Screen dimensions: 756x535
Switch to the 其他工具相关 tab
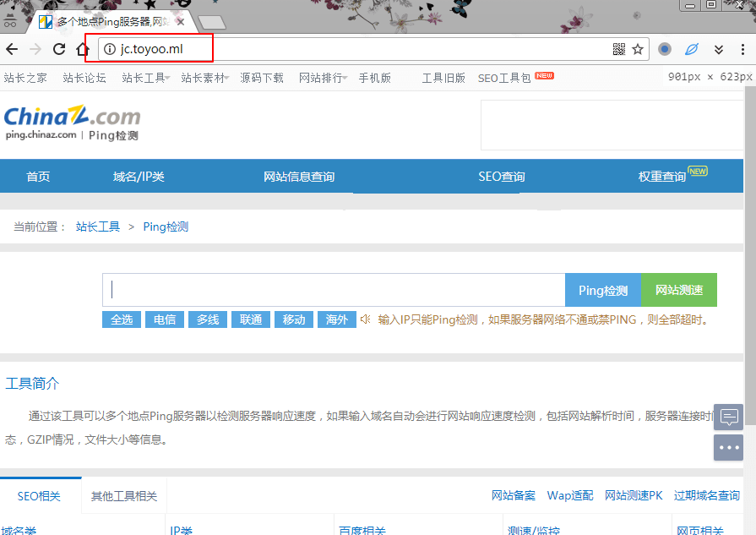pyautogui.click(x=124, y=496)
